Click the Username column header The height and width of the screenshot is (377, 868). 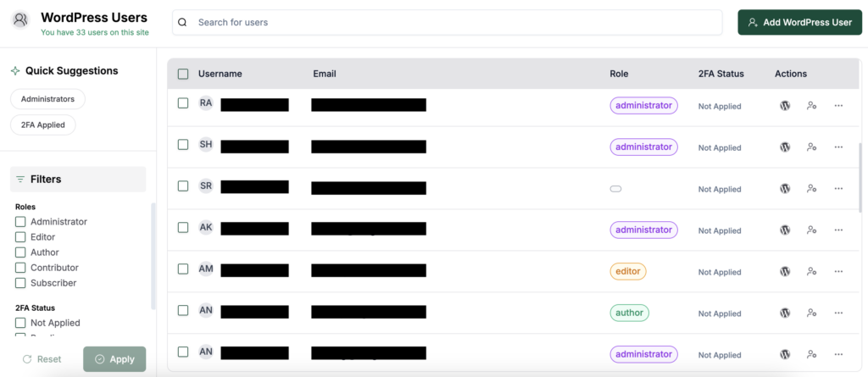click(220, 74)
